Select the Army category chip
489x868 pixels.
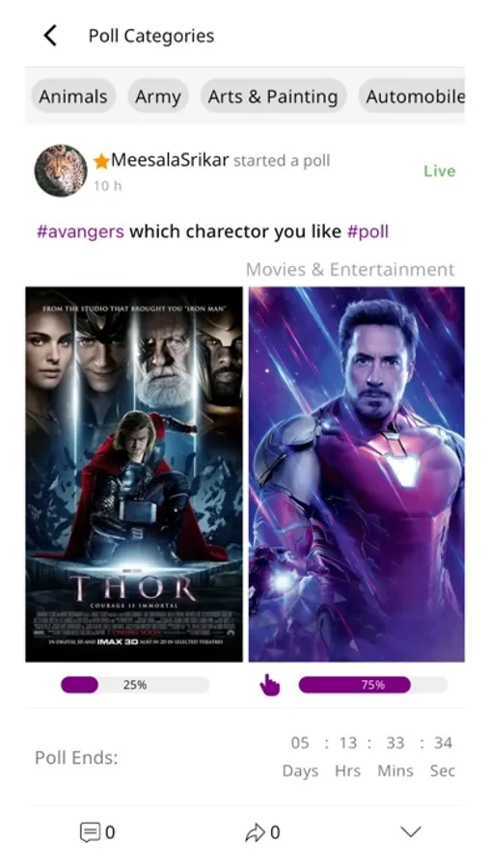click(x=158, y=96)
